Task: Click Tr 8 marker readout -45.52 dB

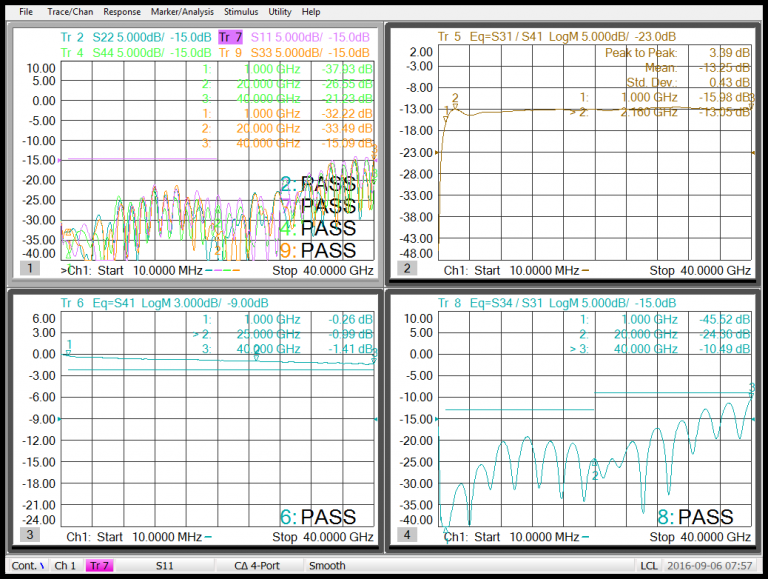Action: (724, 320)
